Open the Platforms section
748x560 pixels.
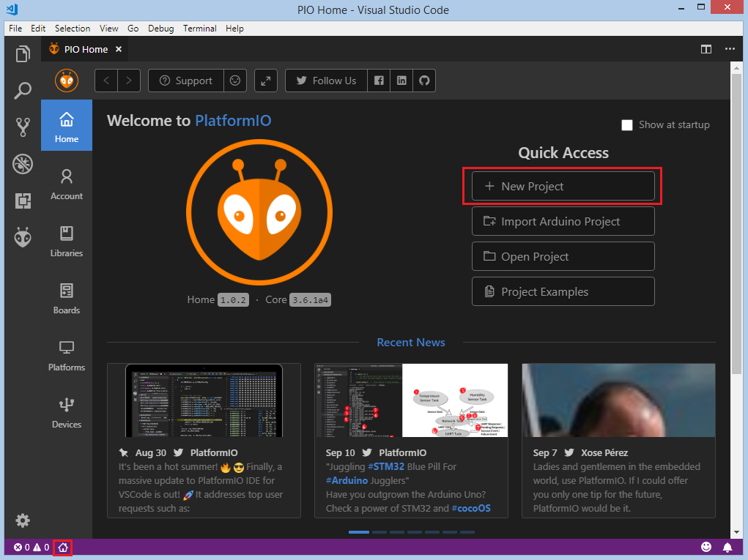pyautogui.click(x=66, y=355)
